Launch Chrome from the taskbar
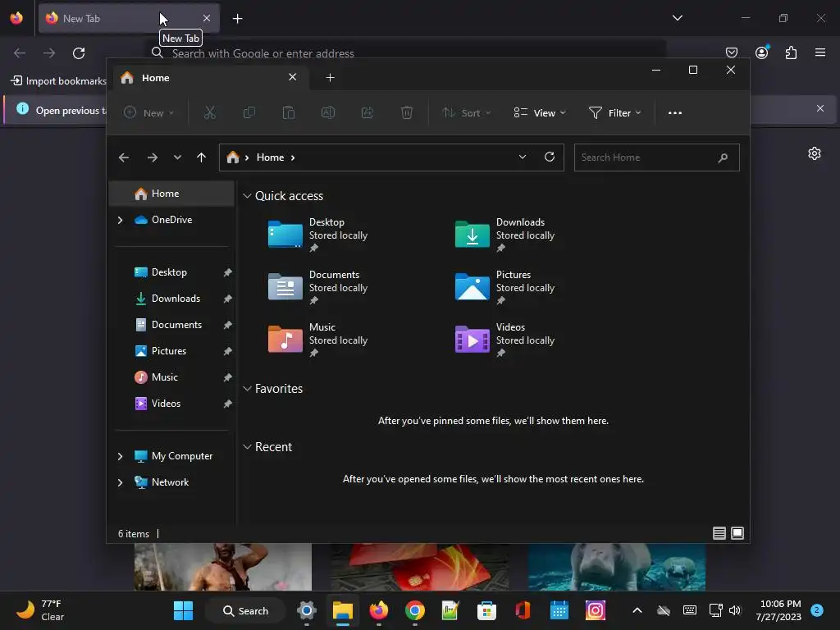This screenshot has width=840, height=630. (414, 610)
